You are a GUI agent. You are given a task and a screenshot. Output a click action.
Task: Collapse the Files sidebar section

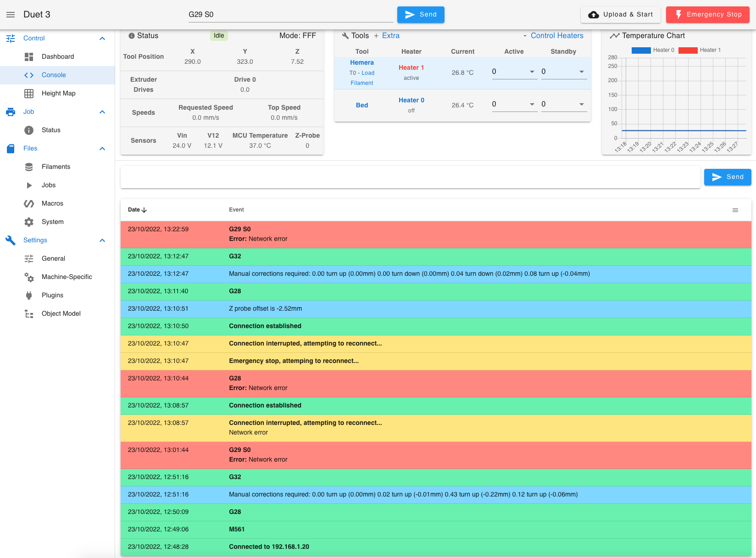click(102, 149)
